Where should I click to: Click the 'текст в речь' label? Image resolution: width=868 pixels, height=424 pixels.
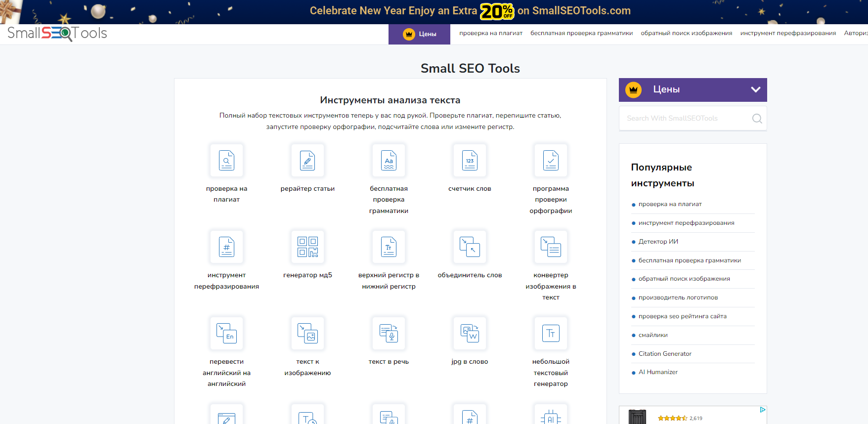click(x=389, y=362)
